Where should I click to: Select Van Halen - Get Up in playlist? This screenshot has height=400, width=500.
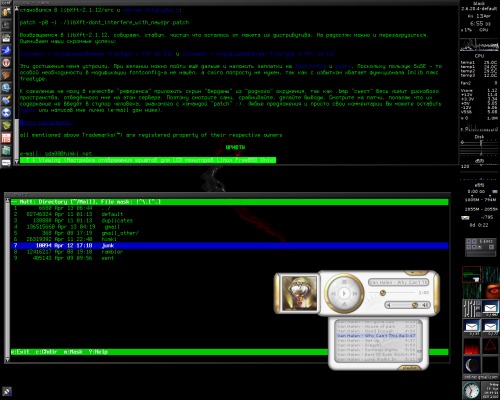376,341
